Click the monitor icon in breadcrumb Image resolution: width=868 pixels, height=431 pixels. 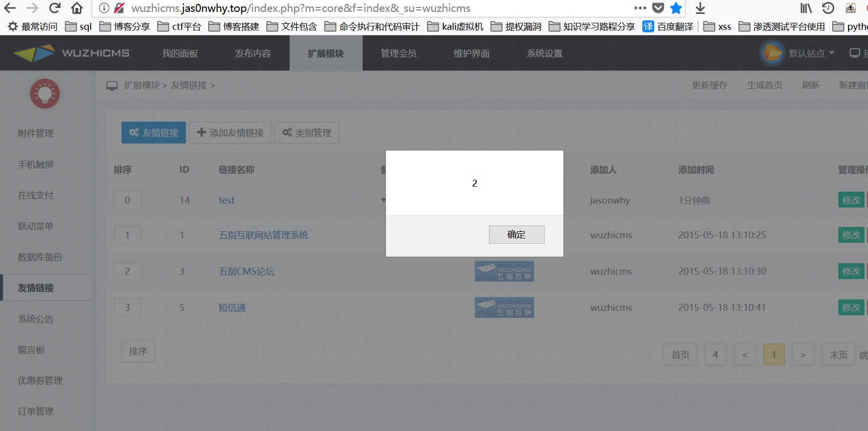click(112, 86)
